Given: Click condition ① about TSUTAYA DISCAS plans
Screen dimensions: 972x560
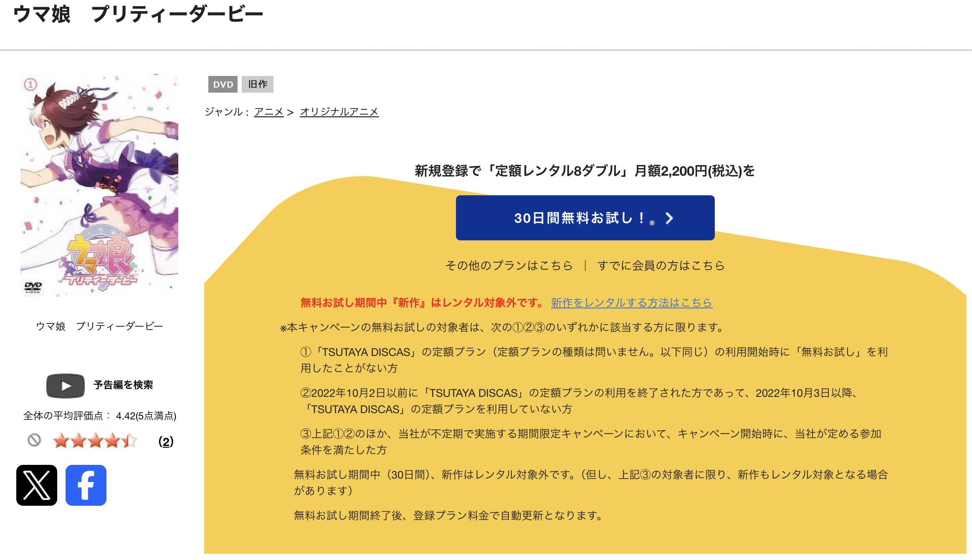Looking at the screenshot, I should coord(594,360).
